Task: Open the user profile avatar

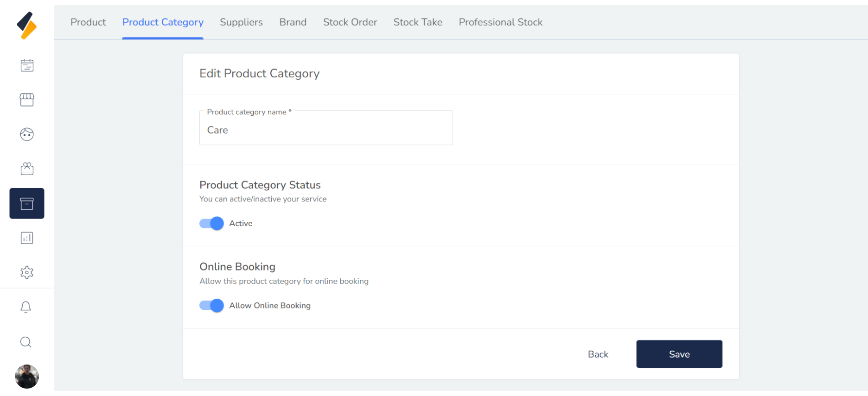Action: (27, 376)
